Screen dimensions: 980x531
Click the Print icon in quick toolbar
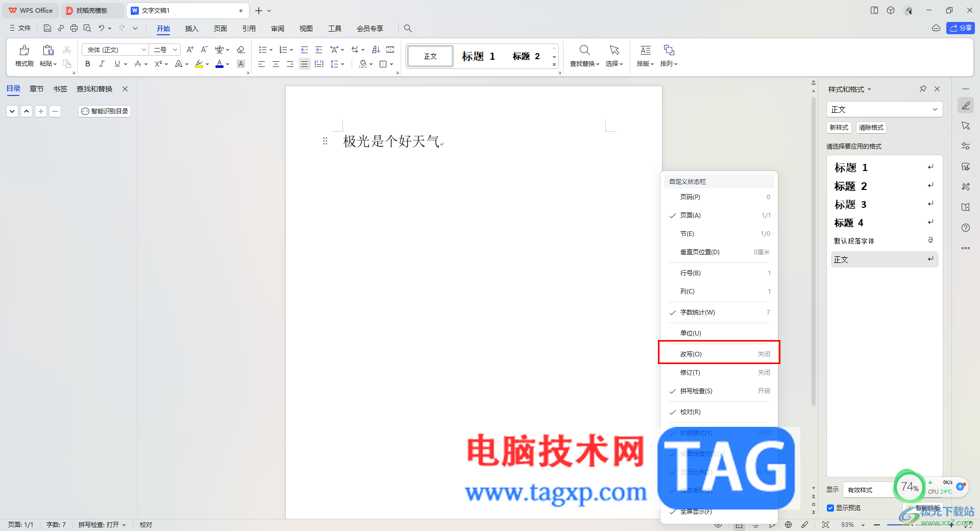pyautogui.click(x=74, y=28)
